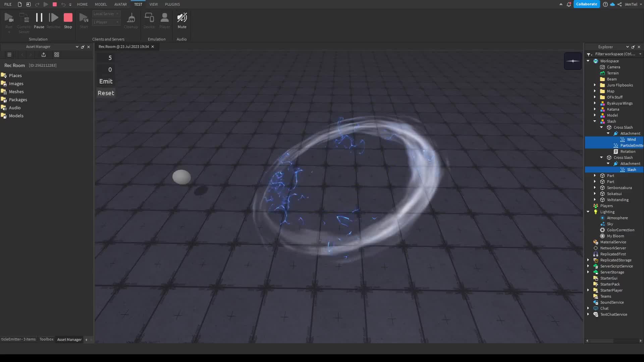Expand the Juro Flipbooks folder
Viewport: 644px width, 362px height.
coord(595,85)
